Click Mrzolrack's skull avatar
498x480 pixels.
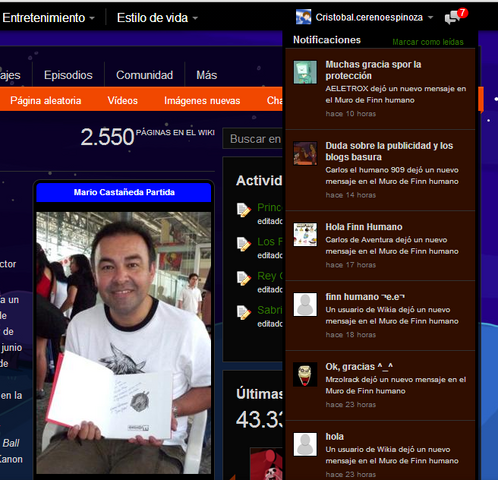click(305, 375)
